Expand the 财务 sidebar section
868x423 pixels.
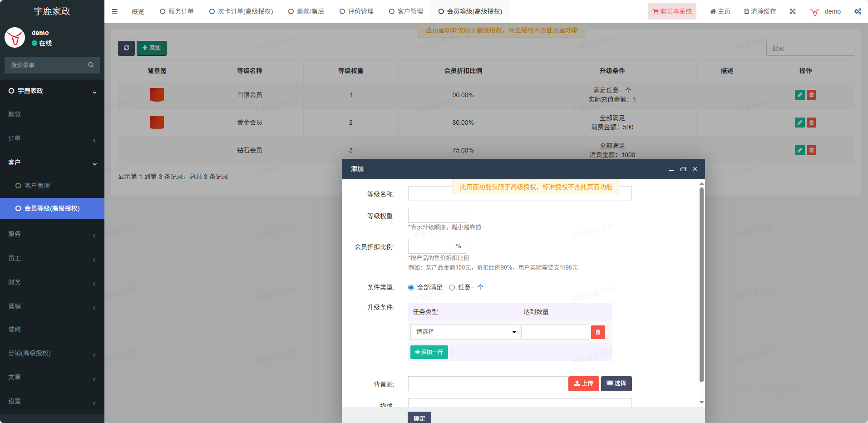52,282
